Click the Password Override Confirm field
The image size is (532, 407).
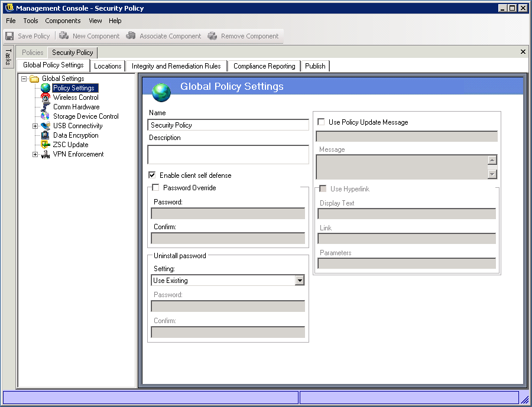(228, 238)
